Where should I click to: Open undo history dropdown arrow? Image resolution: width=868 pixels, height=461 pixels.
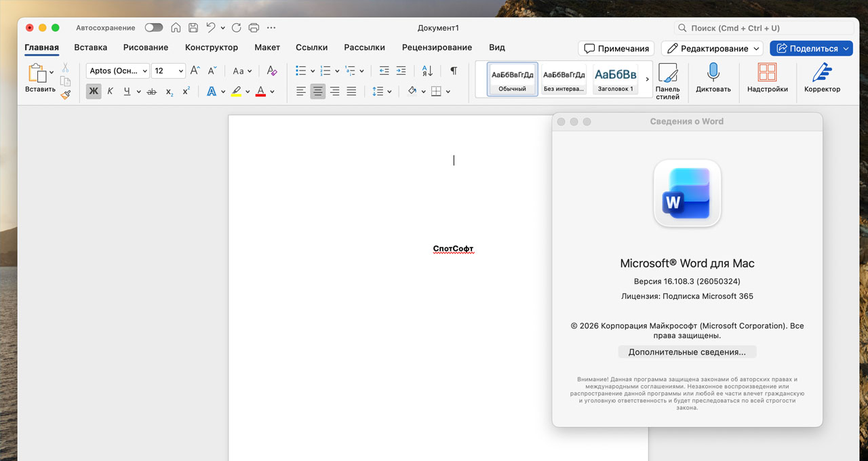(223, 28)
